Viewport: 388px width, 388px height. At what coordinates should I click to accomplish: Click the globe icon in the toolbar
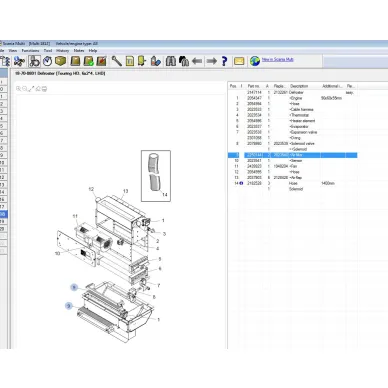(255, 61)
